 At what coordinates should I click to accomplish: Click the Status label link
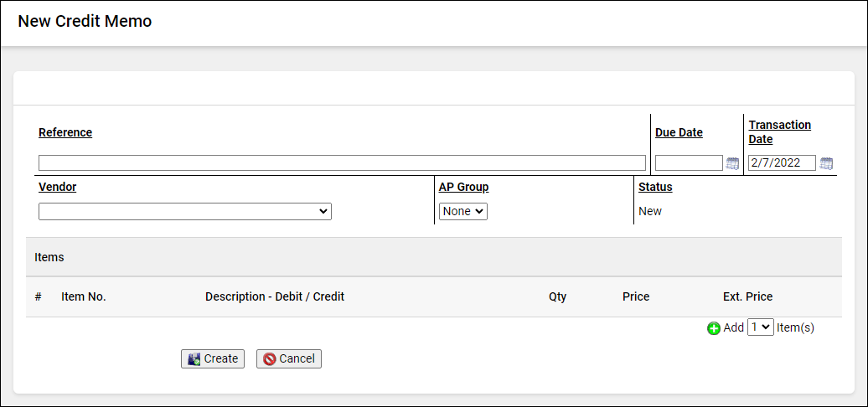coord(655,187)
